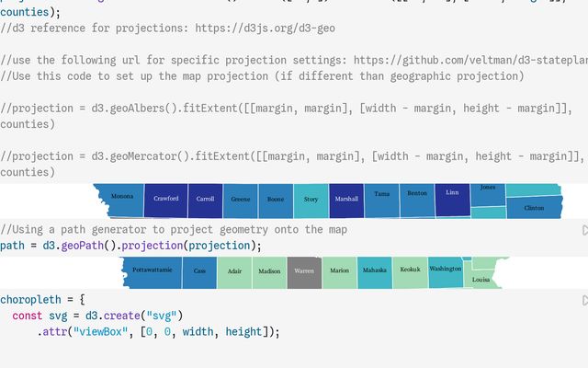Click the Monona county region
The image size is (588, 368).
tap(121, 198)
